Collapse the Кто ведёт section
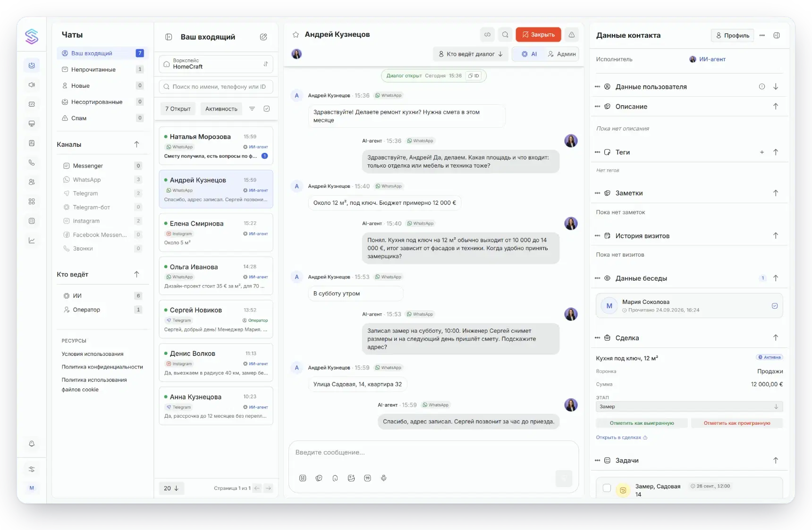Screen dimensions: 812x530 [x=136, y=274]
